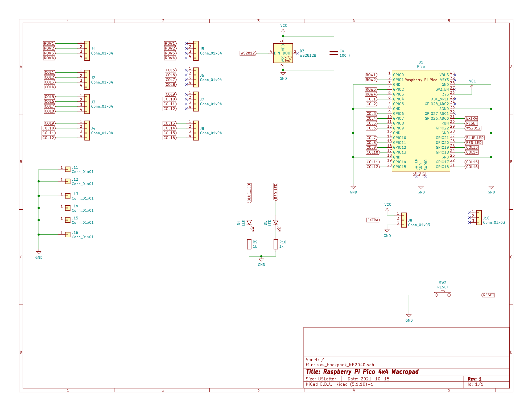Click the GND symbol below D3
This screenshot has width=532, height=411.
283,76
